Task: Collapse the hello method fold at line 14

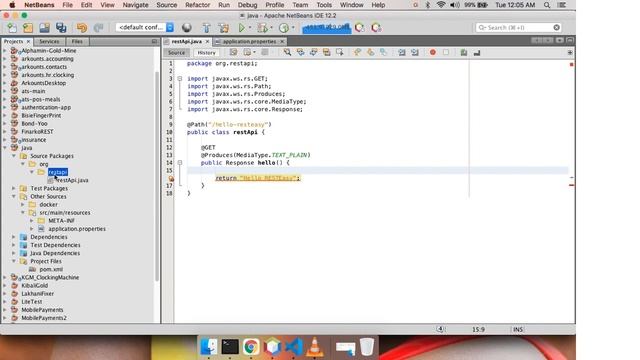Action: 180,162
